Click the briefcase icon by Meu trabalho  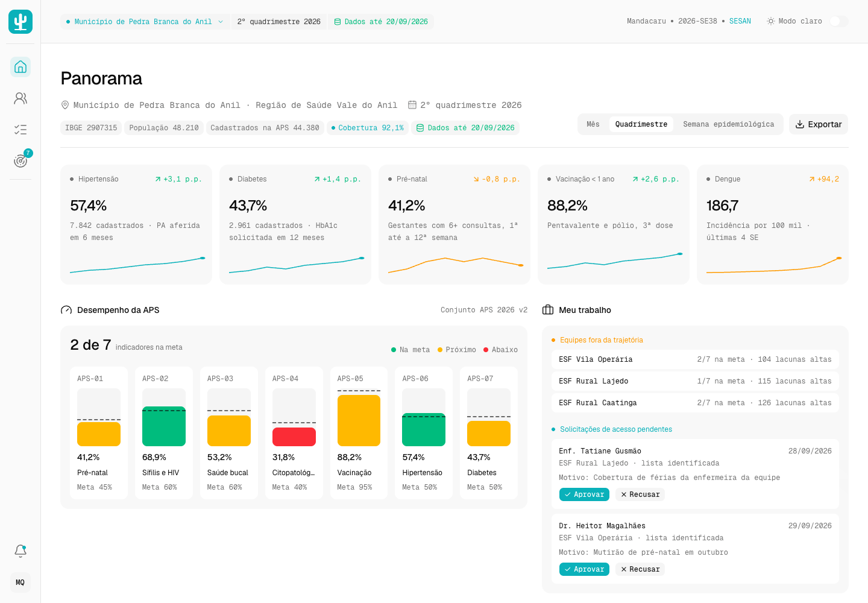[x=548, y=310]
